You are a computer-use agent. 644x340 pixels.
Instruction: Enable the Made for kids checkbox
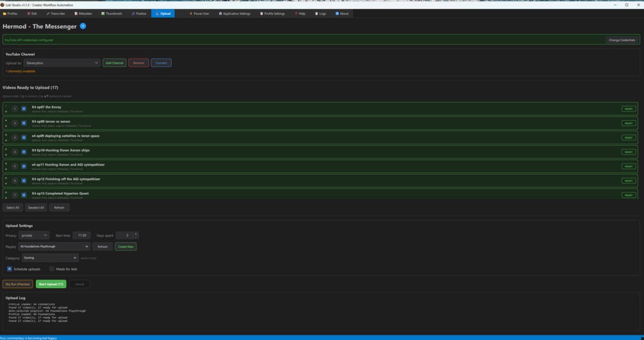pos(52,269)
